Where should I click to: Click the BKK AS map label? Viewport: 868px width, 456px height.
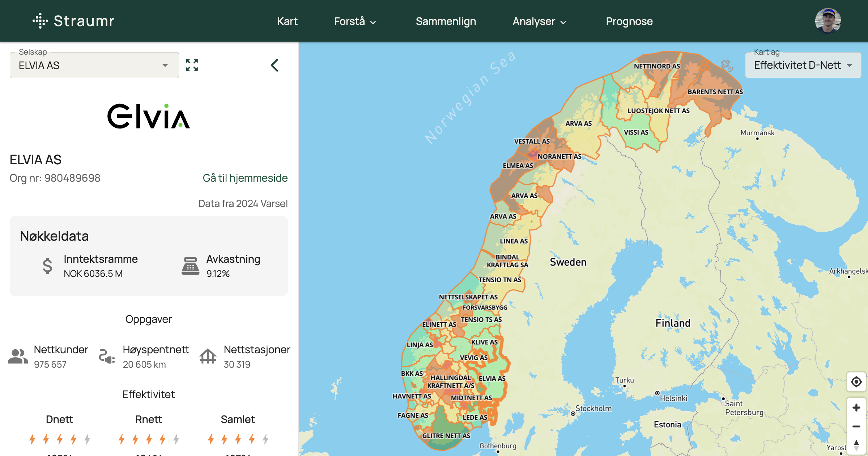coord(412,373)
